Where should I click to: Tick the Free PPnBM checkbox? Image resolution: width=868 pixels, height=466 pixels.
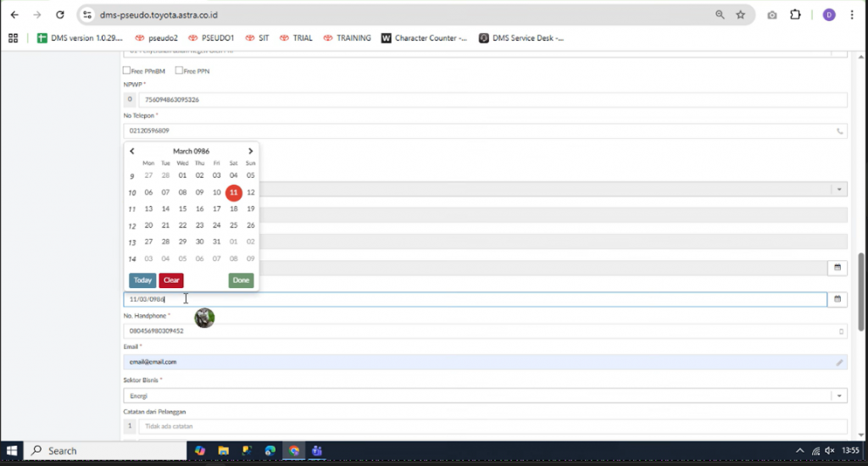click(127, 71)
